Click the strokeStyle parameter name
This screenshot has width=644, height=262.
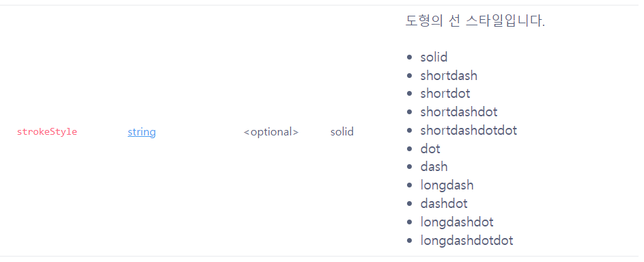click(x=47, y=132)
